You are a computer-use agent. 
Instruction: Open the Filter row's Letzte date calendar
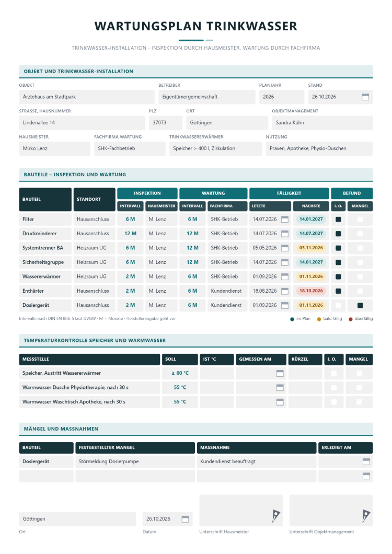pyautogui.click(x=284, y=220)
